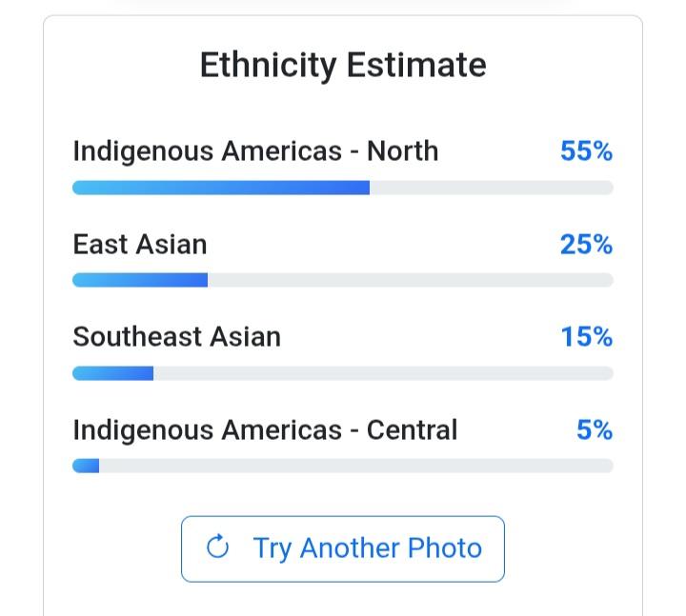Select the Indigenous Americas - Central label
This screenshot has width=686, height=616.
pos(265,430)
